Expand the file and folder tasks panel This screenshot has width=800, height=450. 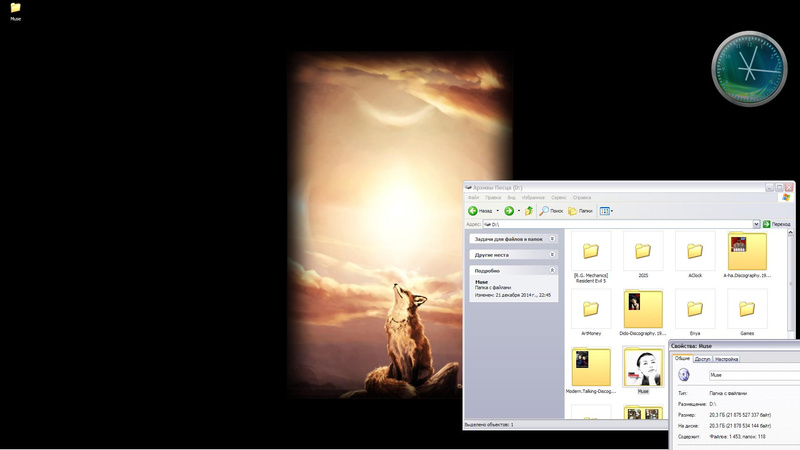pyautogui.click(x=552, y=240)
